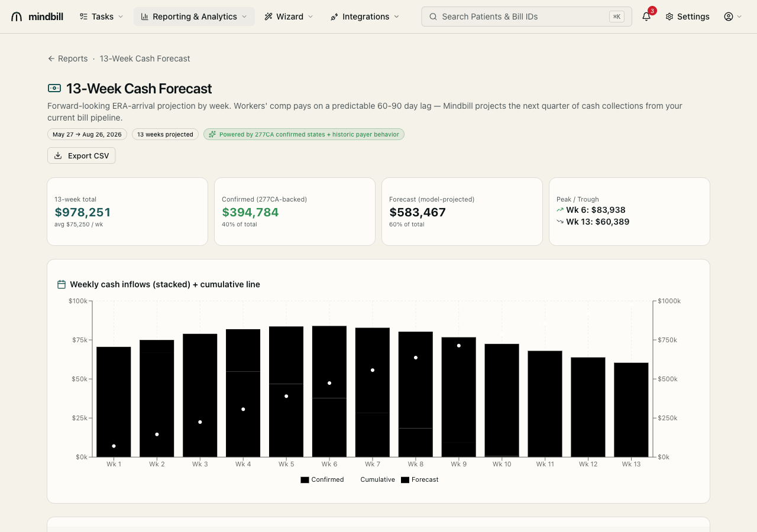Click the magnifier search icon
This screenshot has width=757, height=532.
[434, 17]
